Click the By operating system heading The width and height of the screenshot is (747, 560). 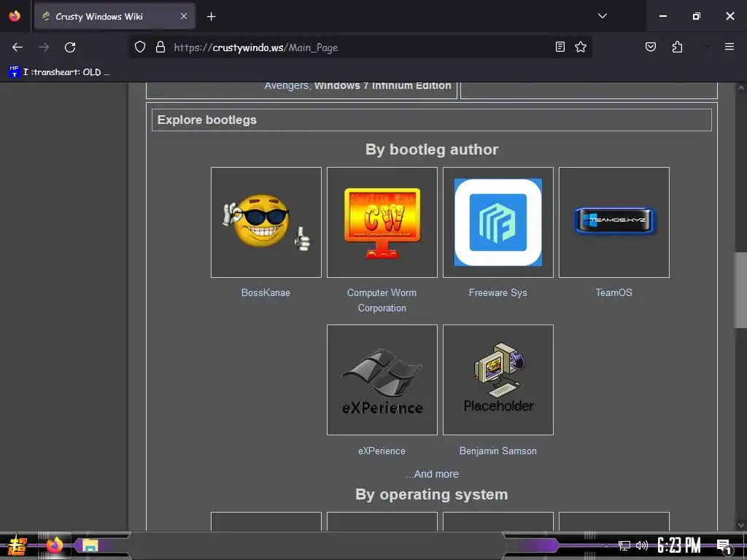click(x=432, y=494)
